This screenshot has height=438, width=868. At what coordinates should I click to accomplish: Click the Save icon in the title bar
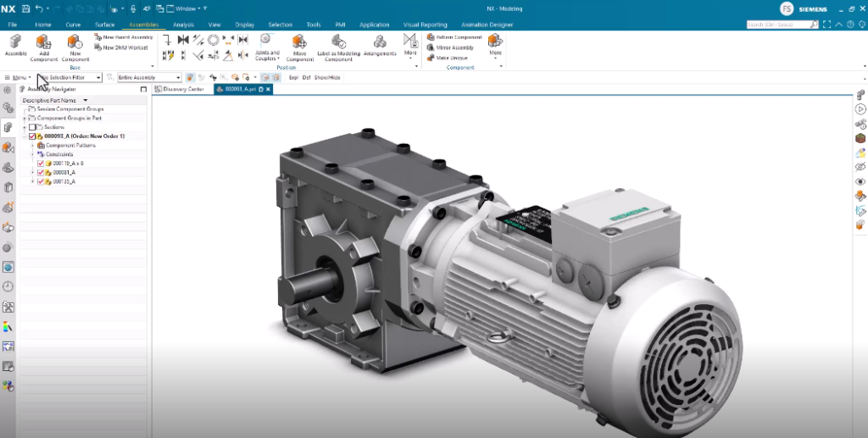[25, 8]
